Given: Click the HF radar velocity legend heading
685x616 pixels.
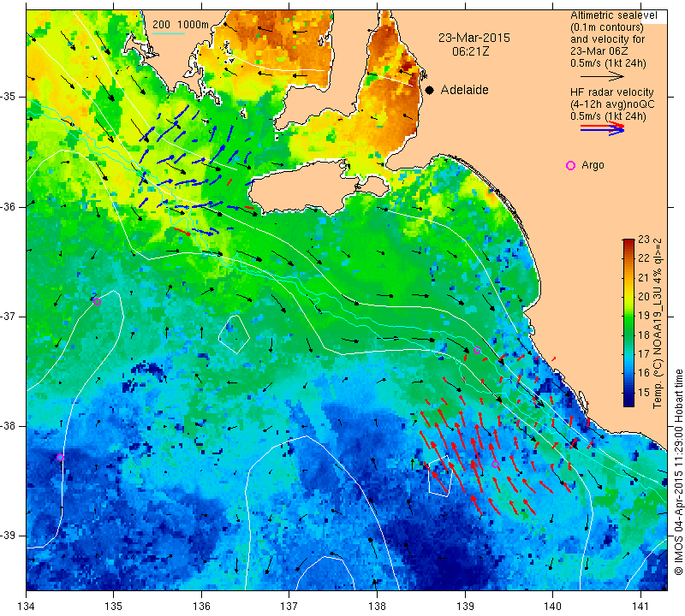Looking at the screenshot, I should [x=611, y=92].
